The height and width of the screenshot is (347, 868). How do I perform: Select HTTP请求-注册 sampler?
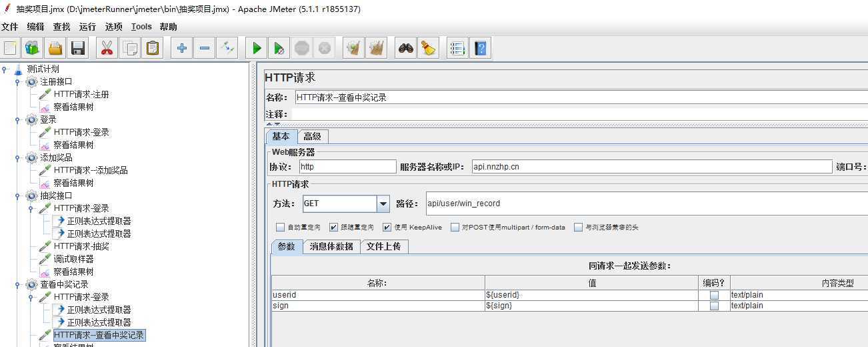pos(81,94)
